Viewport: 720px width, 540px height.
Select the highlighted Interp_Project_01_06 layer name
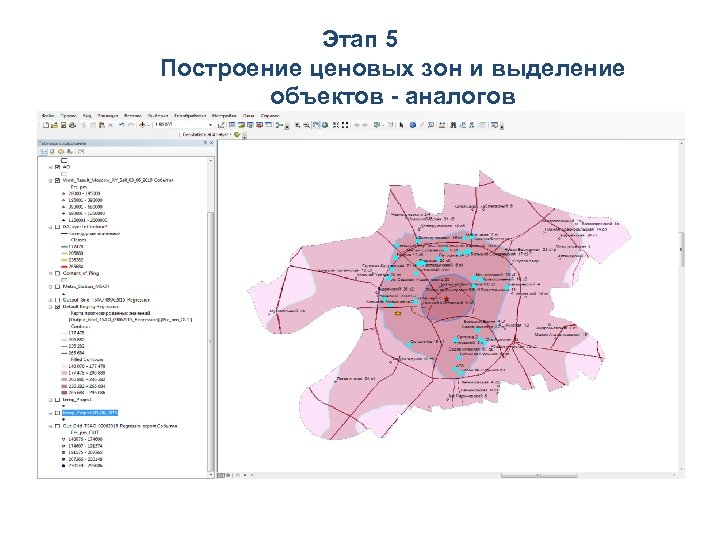pyautogui.click(x=90, y=413)
